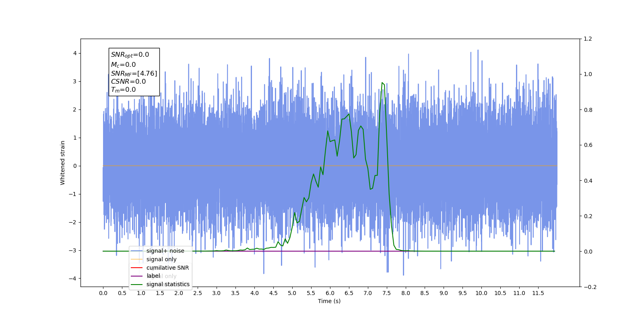
Task: Click the x-axis tick label 7.5
Action: [x=387, y=293]
